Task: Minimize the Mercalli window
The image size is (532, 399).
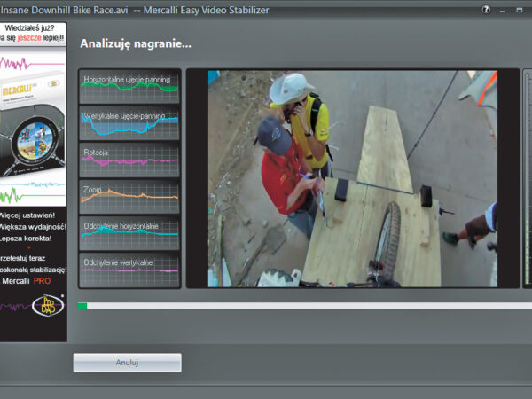Action: [502, 10]
